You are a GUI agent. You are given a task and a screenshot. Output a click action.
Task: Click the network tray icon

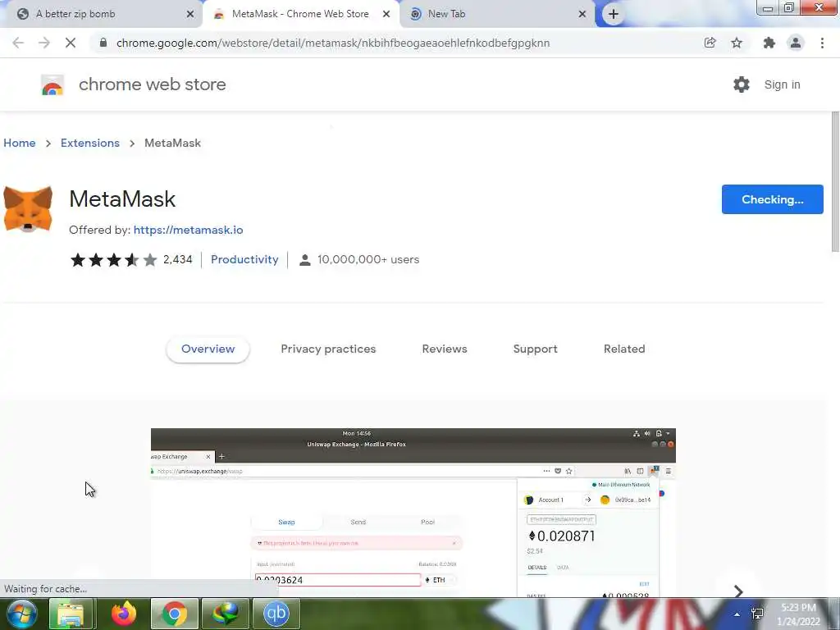click(757, 614)
